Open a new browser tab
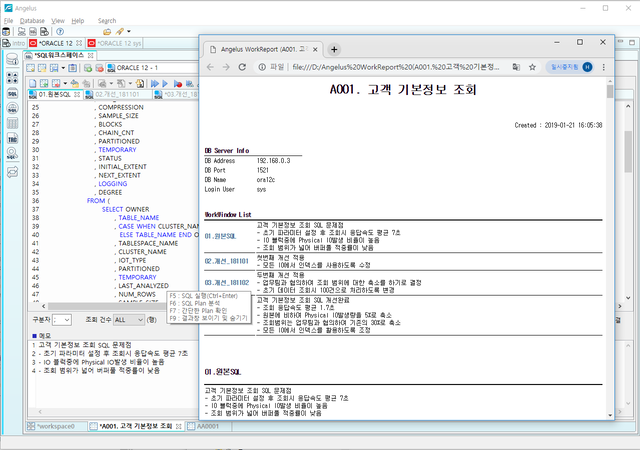The height and width of the screenshot is (450, 640). (334, 48)
